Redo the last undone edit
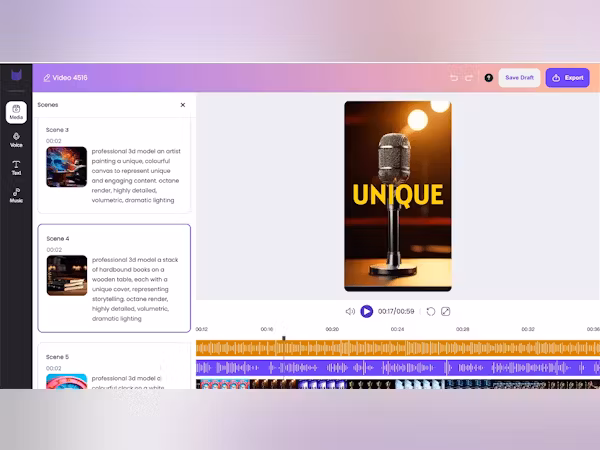 point(469,77)
